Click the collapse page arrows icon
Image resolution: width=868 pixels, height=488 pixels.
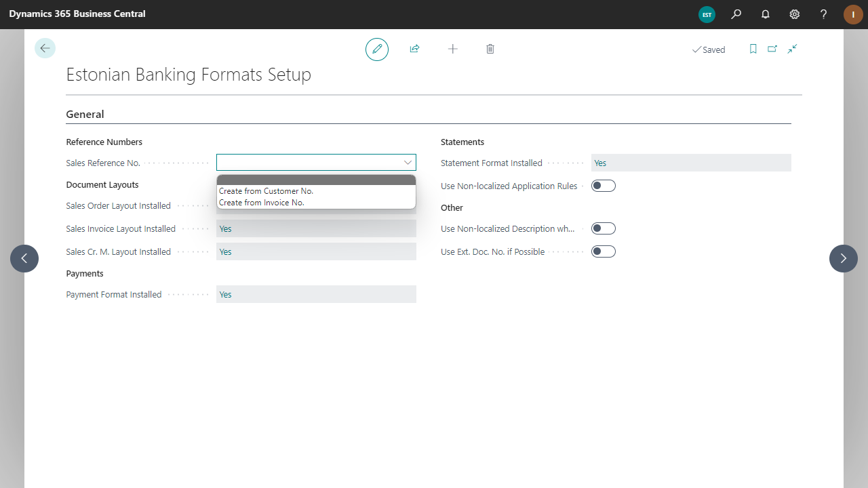(x=792, y=49)
